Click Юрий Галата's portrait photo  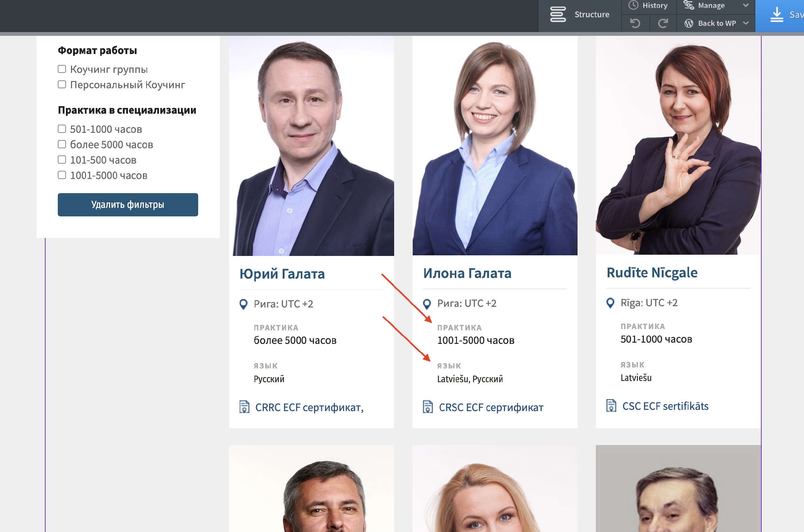click(312, 146)
